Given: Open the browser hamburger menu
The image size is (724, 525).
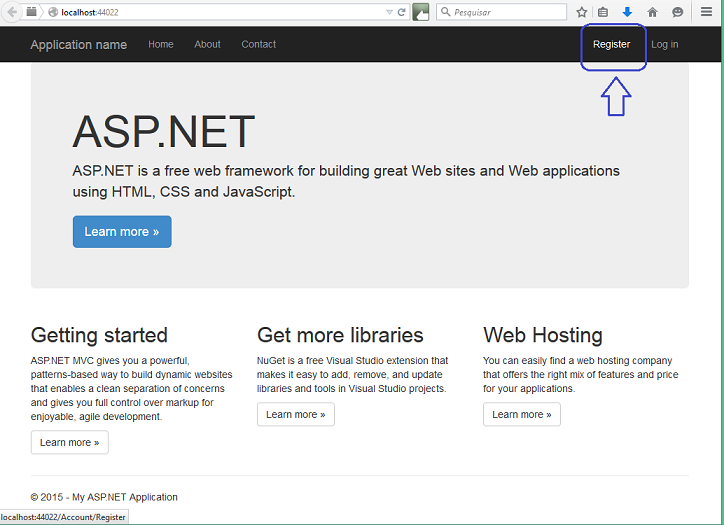Looking at the screenshot, I should 706,12.
